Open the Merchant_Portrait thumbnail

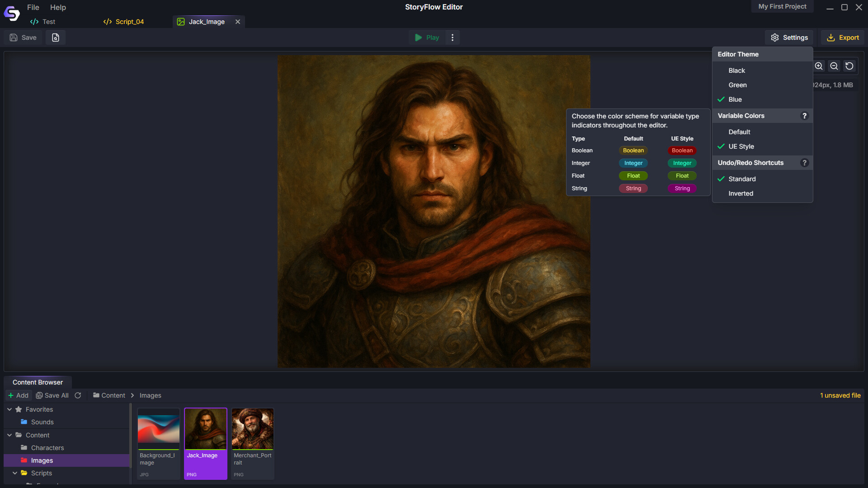click(252, 428)
